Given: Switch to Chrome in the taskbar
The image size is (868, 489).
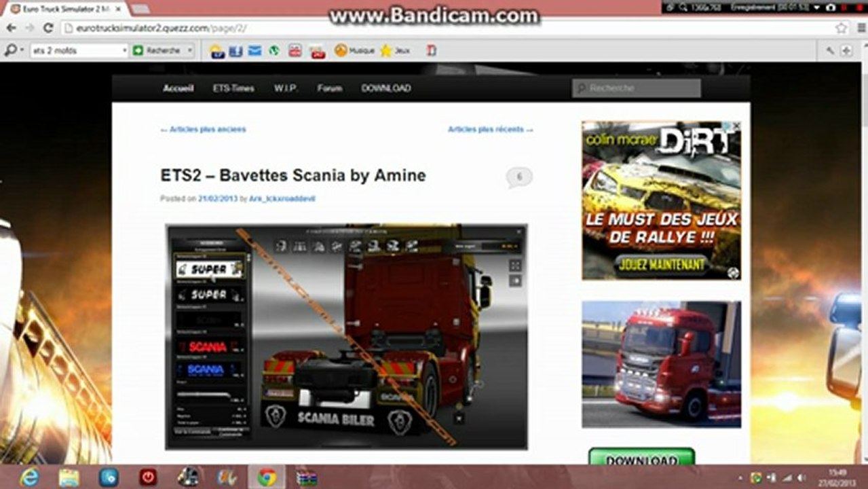Looking at the screenshot, I should pos(267,477).
